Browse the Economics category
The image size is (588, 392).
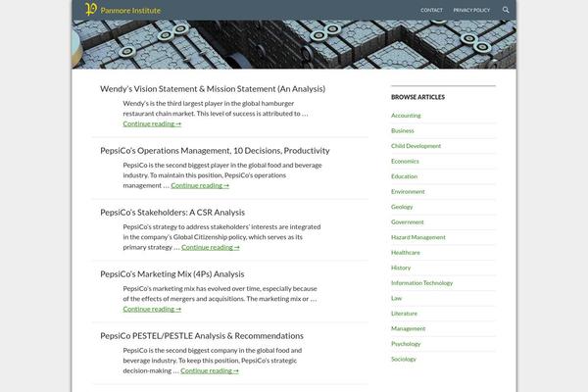click(x=405, y=162)
